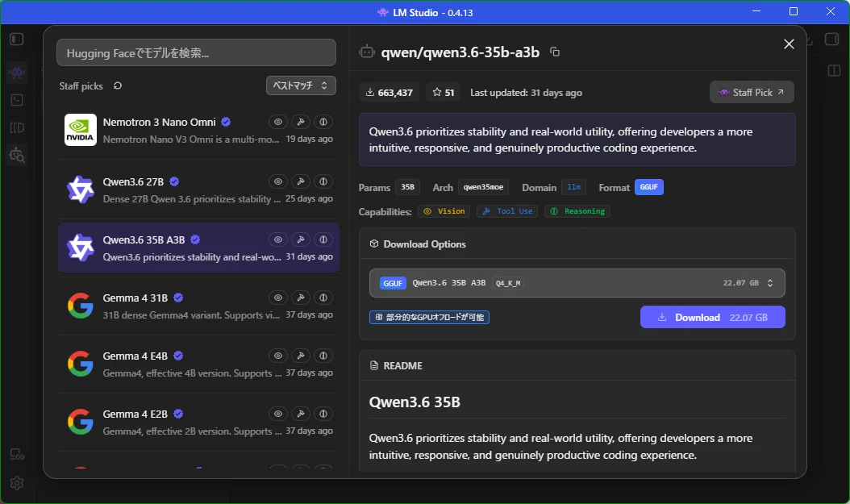The image size is (850, 504).
Task: Click the Last updated: 31 days ago text
Action: pyautogui.click(x=526, y=93)
